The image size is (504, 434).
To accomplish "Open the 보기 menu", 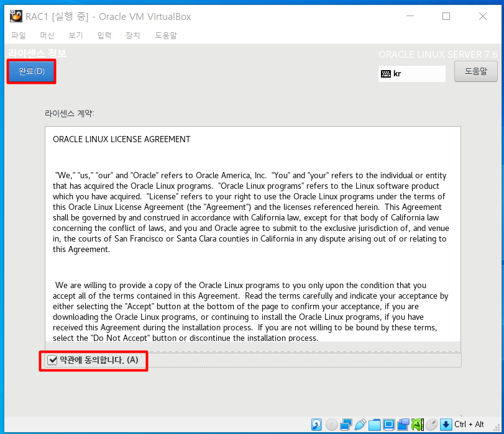I will pyautogui.click(x=76, y=35).
